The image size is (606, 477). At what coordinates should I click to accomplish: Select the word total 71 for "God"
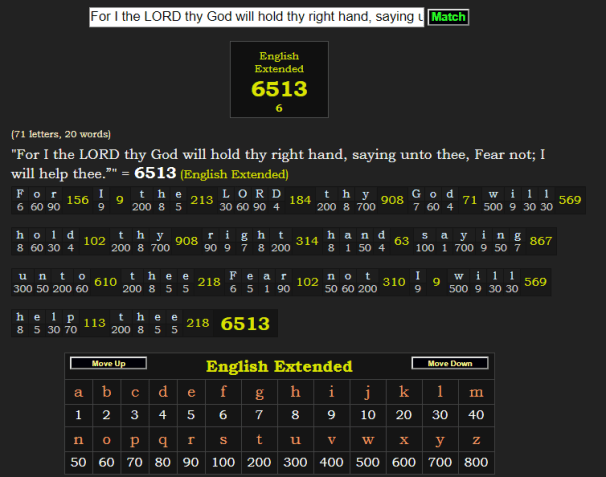pyautogui.click(x=469, y=200)
